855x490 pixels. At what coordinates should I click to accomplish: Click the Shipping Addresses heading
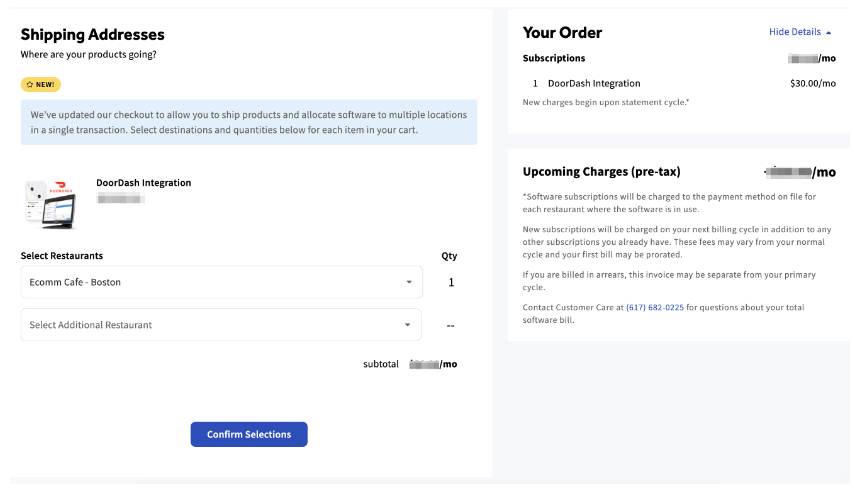[92, 35]
